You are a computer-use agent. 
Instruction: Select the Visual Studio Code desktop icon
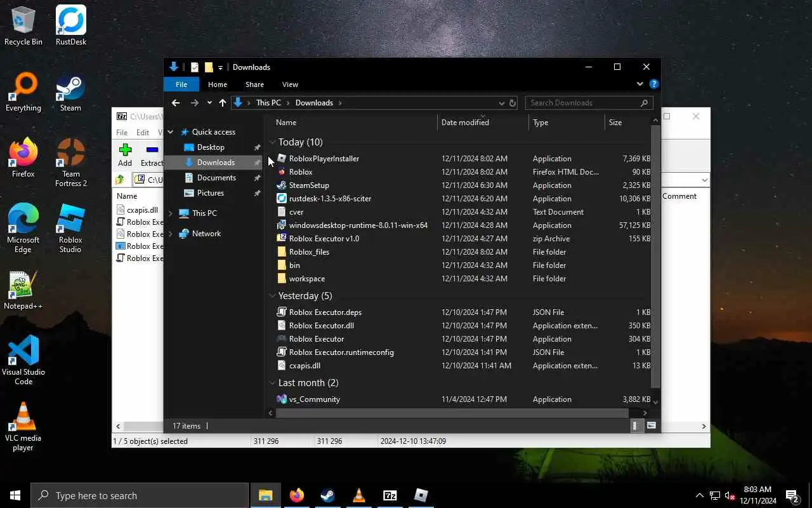tap(23, 361)
